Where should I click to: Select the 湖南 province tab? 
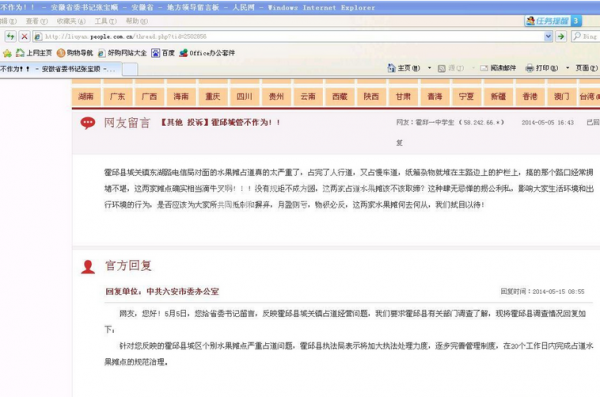(x=86, y=96)
